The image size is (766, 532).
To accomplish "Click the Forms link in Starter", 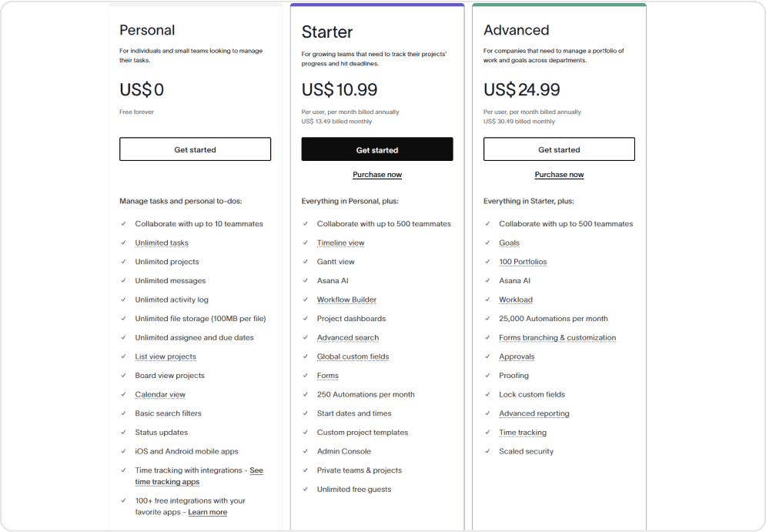I will click(327, 376).
